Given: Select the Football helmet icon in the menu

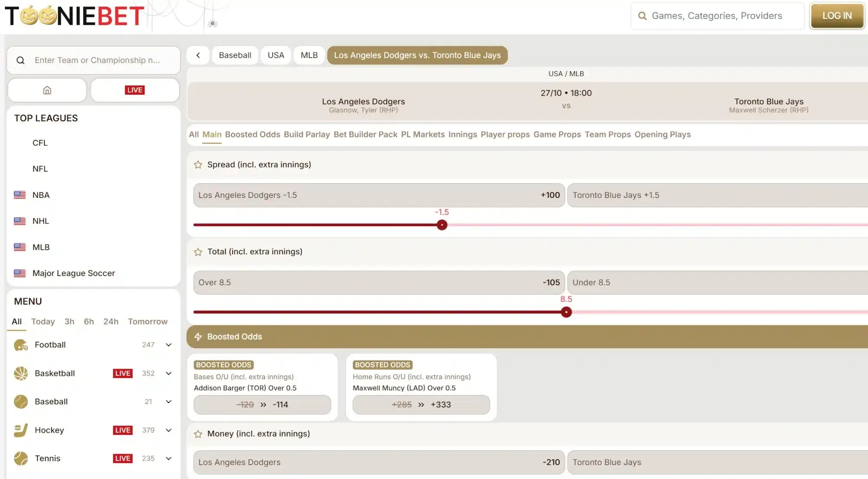Looking at the screenshot, I should (20, 344).
